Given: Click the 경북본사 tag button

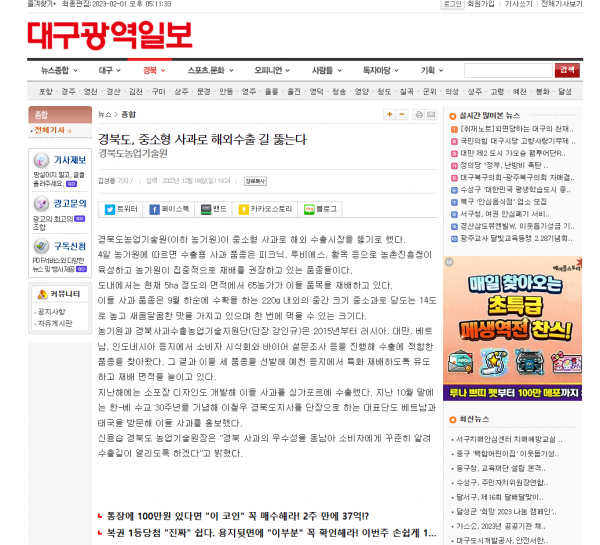Looking at the screenshot, I should (255, 181).
